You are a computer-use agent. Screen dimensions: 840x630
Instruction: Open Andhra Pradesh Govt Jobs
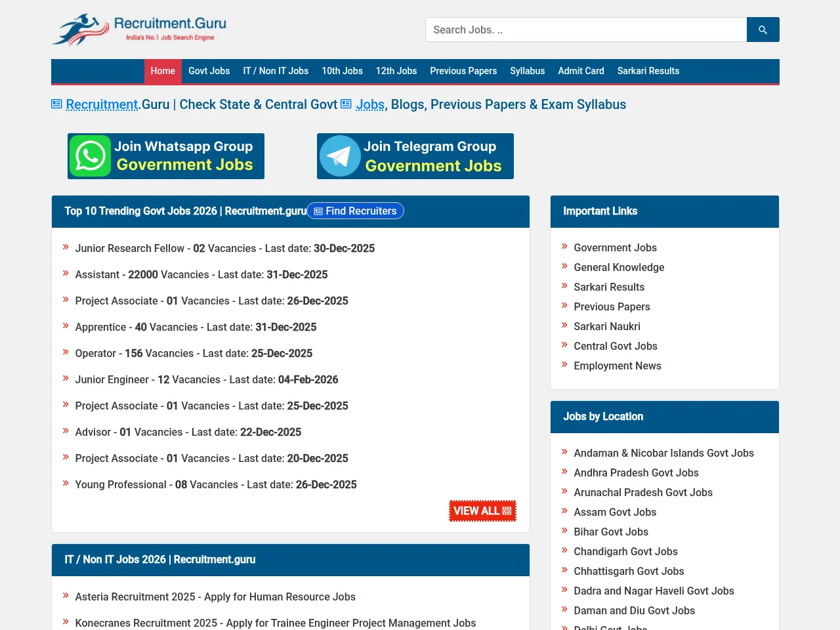(x=636, y=472)
